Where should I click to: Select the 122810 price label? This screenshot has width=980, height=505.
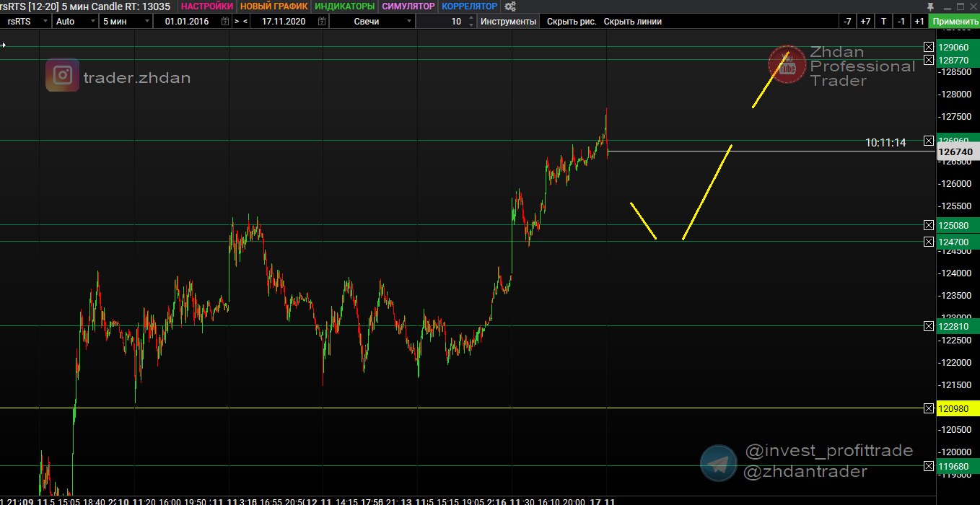958,327
